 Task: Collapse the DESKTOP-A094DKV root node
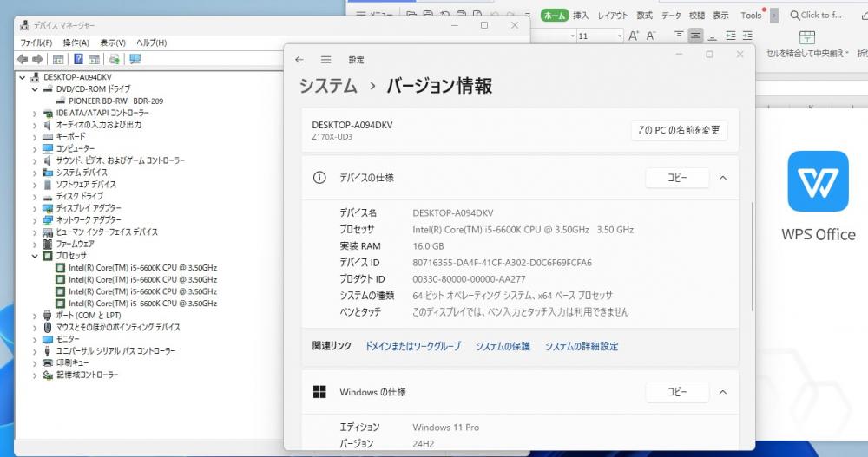pos(23,77)
